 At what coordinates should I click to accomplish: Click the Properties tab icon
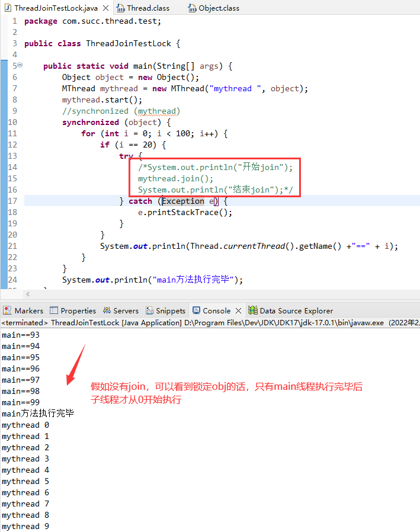point(53,310)
